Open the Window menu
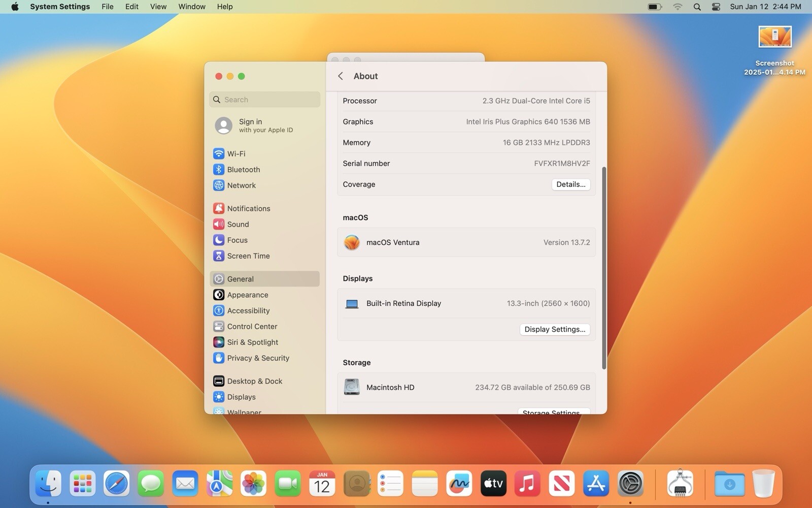Image resolution: width=812 pixels, height=508 pixels. point(191,7)
